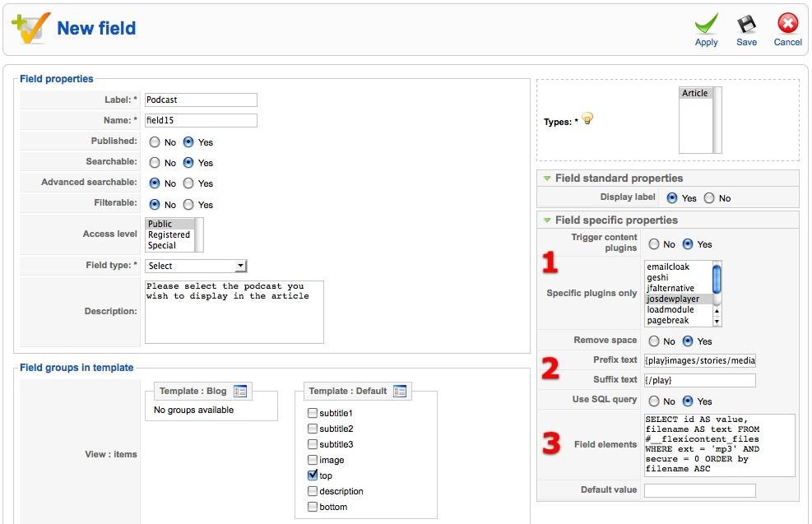Select Article in the Types list
This screenshot has height=524, width=812.
pos(695,93)
